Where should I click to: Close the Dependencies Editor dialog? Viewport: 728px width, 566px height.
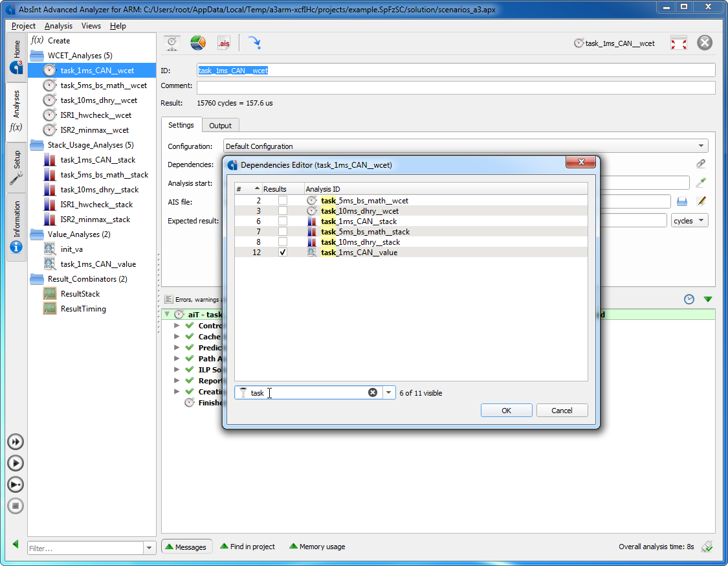[580, 162]
